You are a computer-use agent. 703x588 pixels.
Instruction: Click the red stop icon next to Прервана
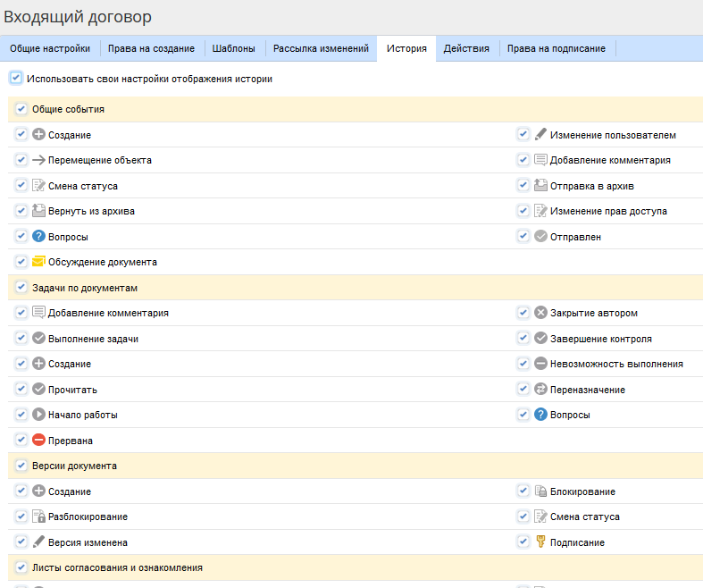point(38,441)
